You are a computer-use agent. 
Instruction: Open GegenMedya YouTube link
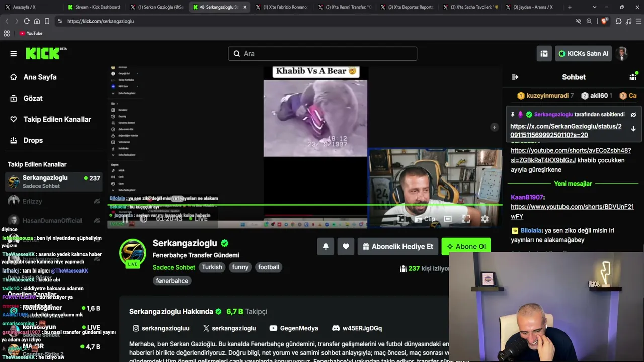[x=294, y=328]
